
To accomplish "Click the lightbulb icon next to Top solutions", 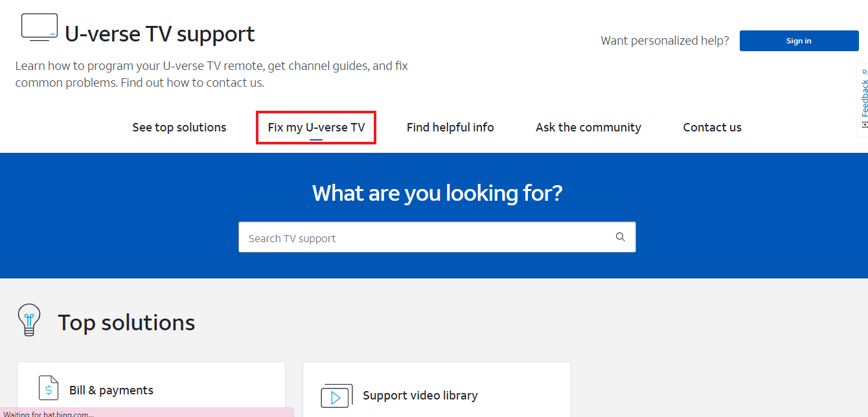I will pos(29,320).
